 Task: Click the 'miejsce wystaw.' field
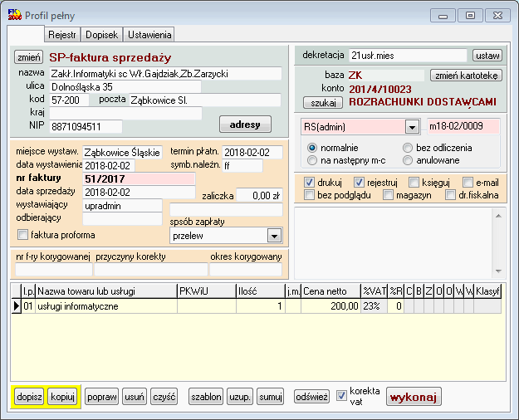pyautogui.click(x=122, y=152)
